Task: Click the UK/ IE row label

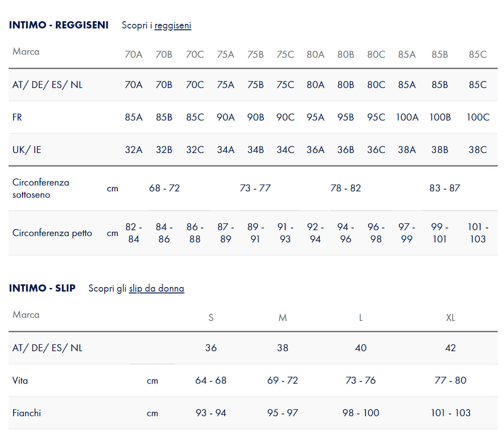Action: 27,149
